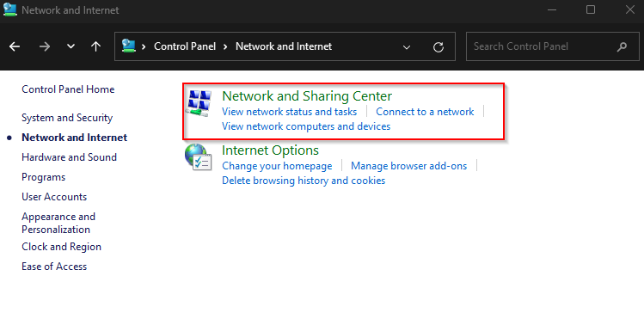Image resolution: width=644 pixels, height=319 pixels.
Task: Go forward with the right arrow
Action: 45,46
